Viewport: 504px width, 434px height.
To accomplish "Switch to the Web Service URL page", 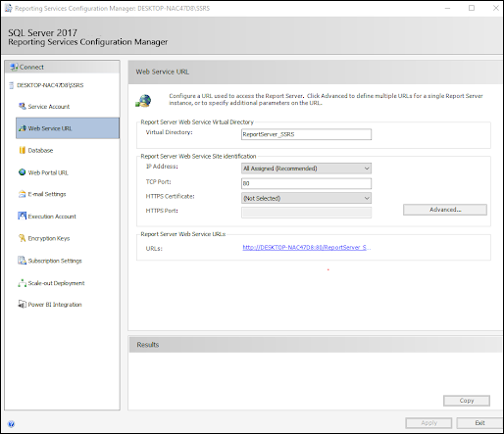I will coord(68,128).
